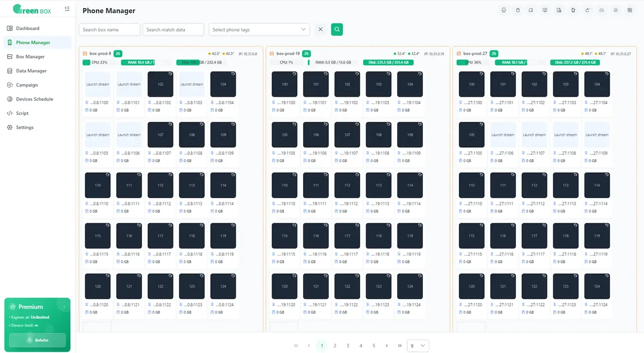Open Box Manager in the sidebar
The height and width of the screenshot is (353, 644).
coord(37,57)
